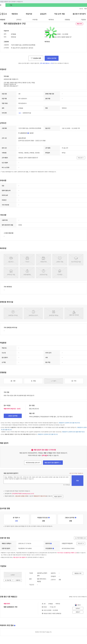Click the 건물 내부 경사로 icon

click(74, 313)
